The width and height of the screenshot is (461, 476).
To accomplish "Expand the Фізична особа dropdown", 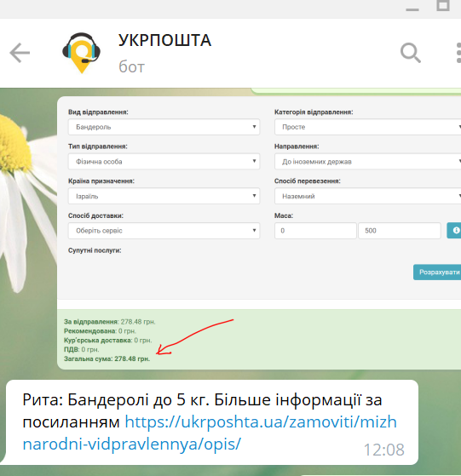I will [x=164, y=162].
